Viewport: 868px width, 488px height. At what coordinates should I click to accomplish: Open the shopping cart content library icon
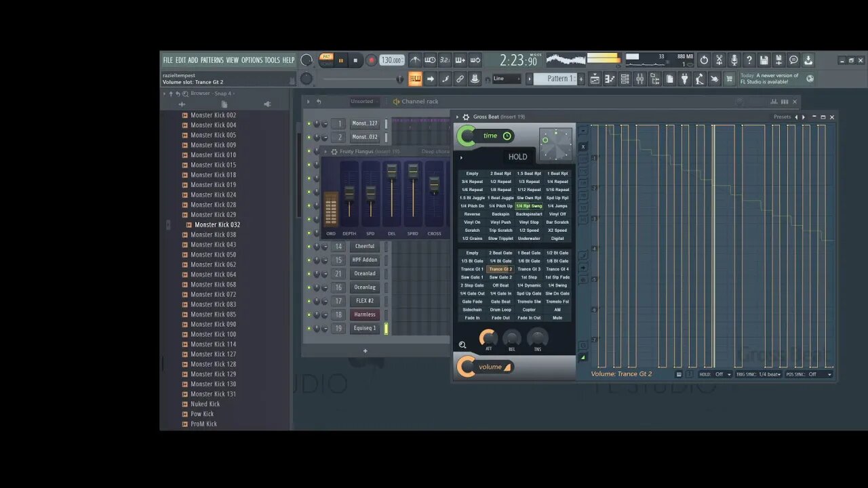[x=729, y=79]
